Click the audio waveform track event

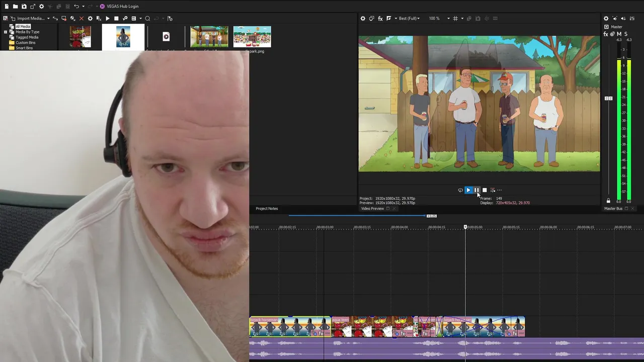click(x=446, y=349)
